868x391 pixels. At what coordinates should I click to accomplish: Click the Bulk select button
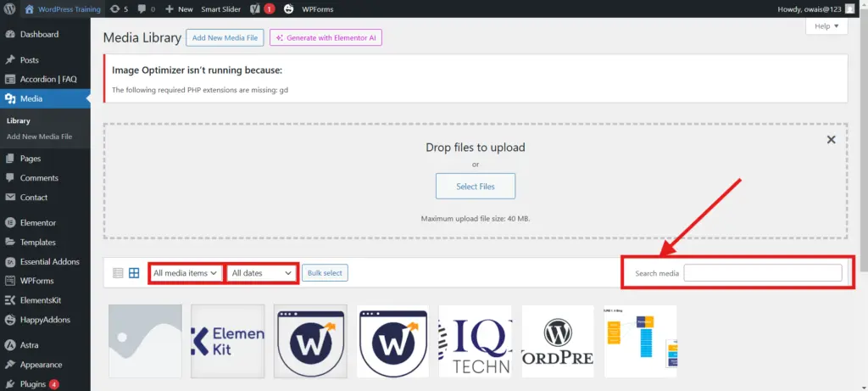(325, 273)
